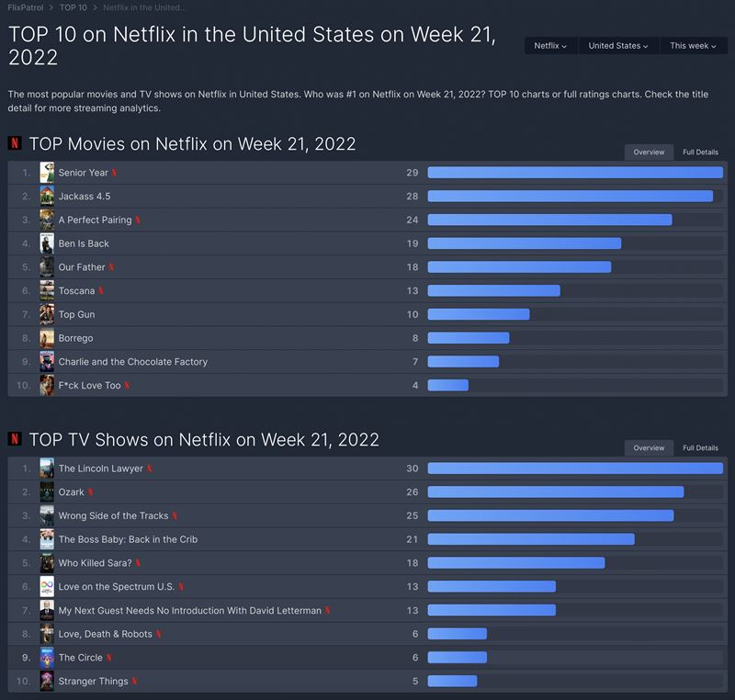
Task: Click the Love on the Spectrum U.S. poster
Action: pyautogui.click(x=47, y=587)
